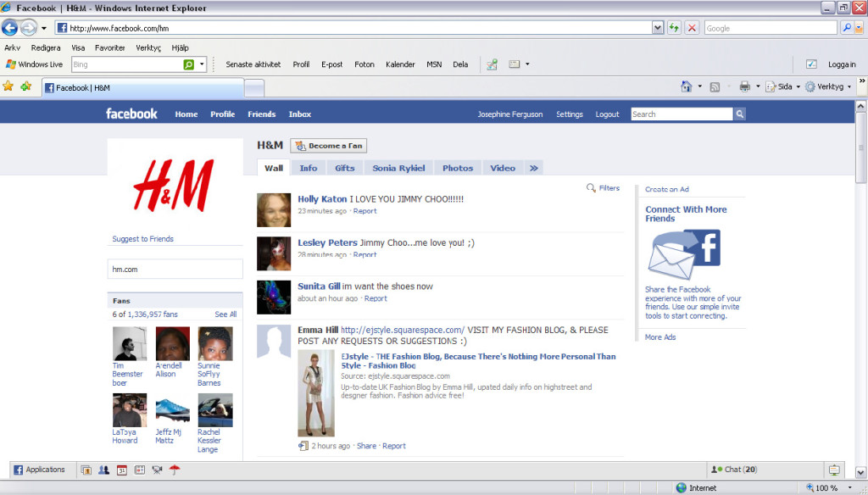Click the red umbrella icon in bottom bar
Screen dimensions: 868x495
pos(175,470)
